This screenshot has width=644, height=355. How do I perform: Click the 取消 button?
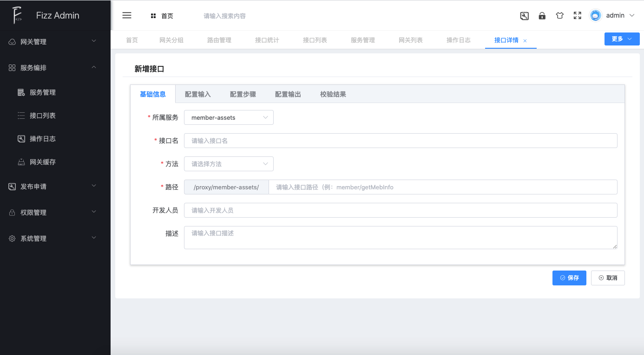[x=608, y=278]
